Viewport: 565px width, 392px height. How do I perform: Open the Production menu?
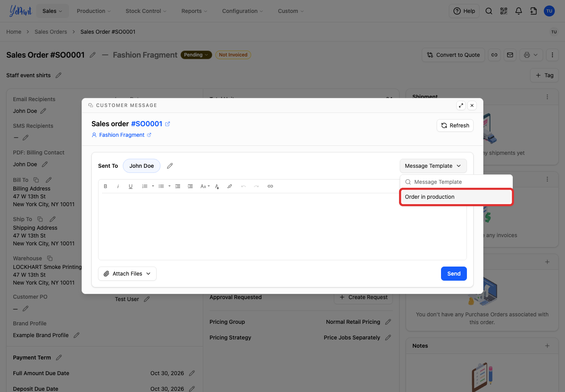94,11
